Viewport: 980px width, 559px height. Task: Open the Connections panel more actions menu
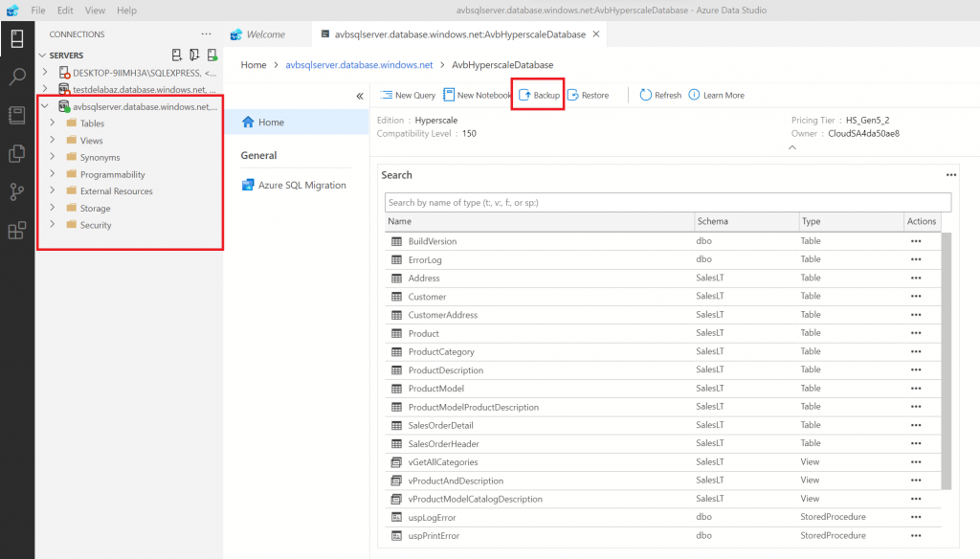207,34
